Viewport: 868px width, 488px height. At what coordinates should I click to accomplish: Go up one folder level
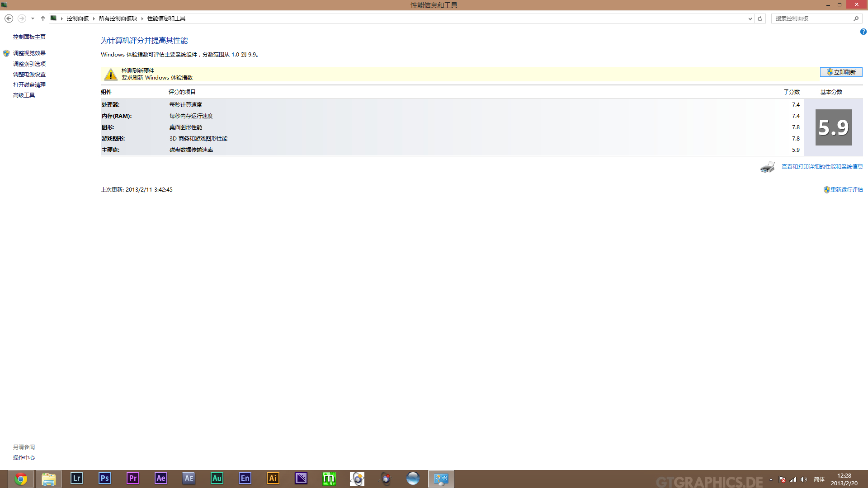pos(43,19)
